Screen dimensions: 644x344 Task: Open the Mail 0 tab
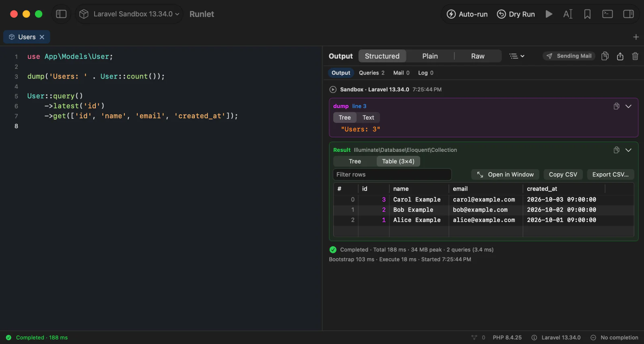click(401, 73)
